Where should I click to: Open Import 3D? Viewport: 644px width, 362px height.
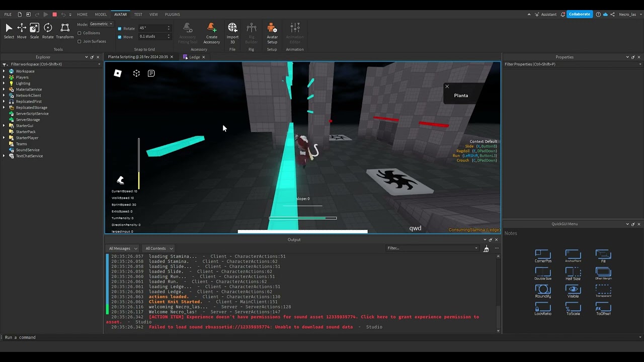point(232,33)
